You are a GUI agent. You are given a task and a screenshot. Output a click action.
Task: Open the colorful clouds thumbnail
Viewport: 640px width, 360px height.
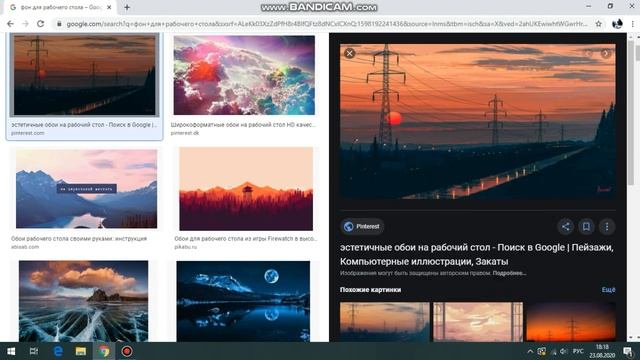[244, 75]
